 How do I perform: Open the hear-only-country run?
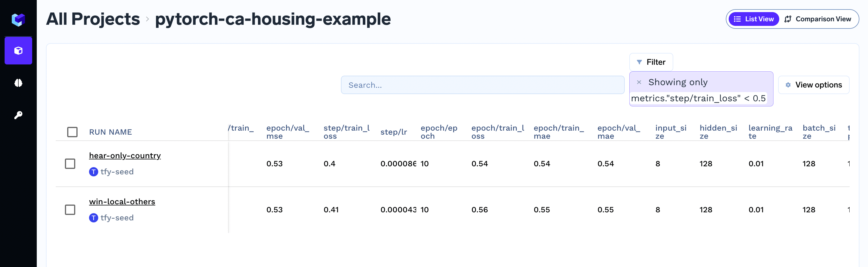tap(125, 156)
